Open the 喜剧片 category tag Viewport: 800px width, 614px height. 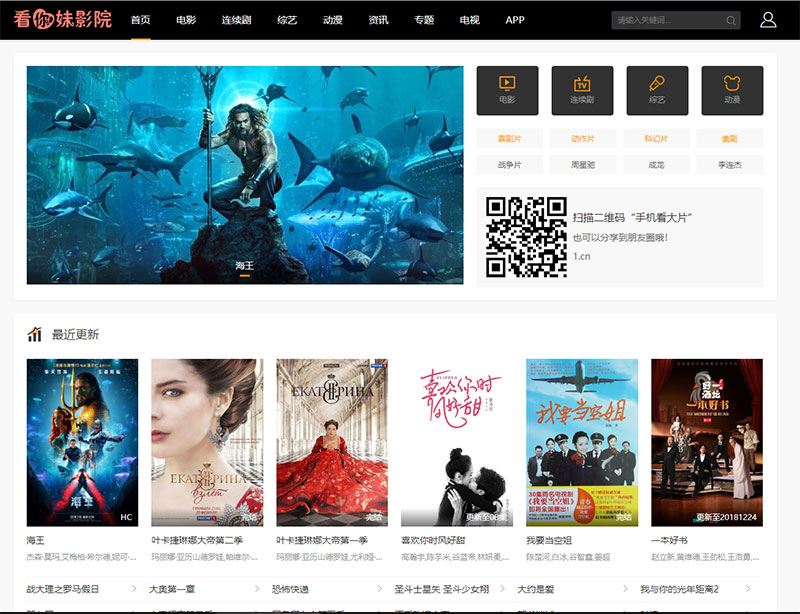(x=510, y=137)
